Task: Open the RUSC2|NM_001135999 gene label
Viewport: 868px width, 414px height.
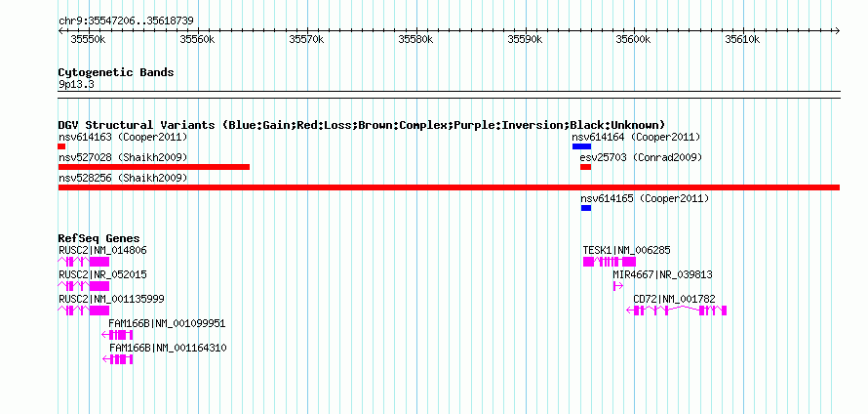Action: [x=111, y=300]
